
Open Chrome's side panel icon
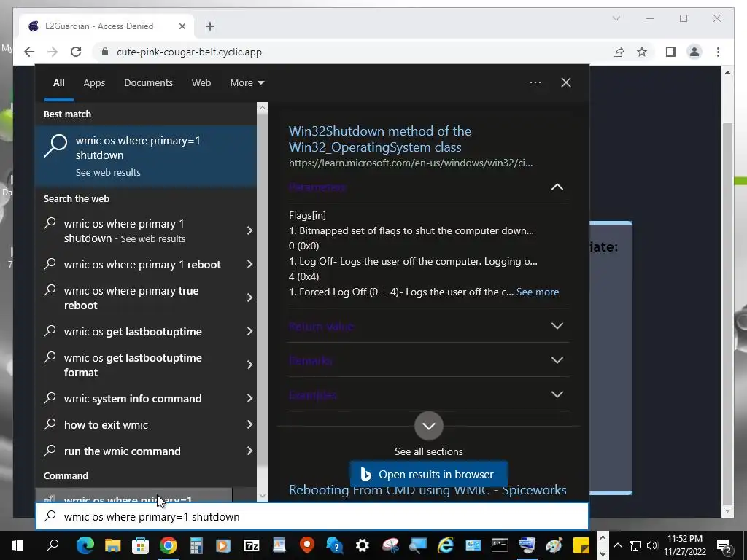click(x=671, y=52)
